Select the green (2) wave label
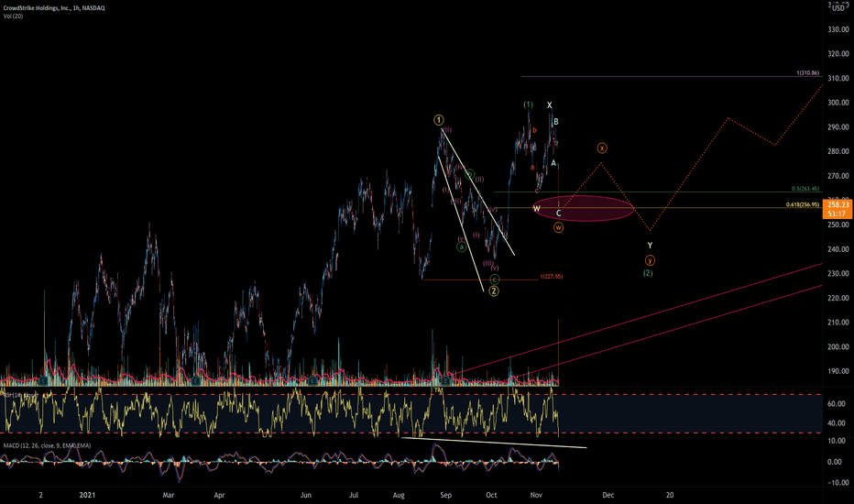 click(648, 273)
